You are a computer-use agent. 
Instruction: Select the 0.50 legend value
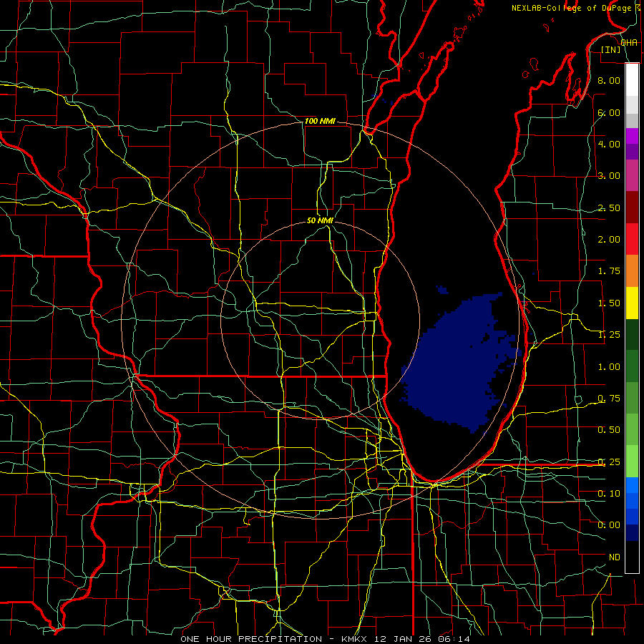(x=609, y=430)
